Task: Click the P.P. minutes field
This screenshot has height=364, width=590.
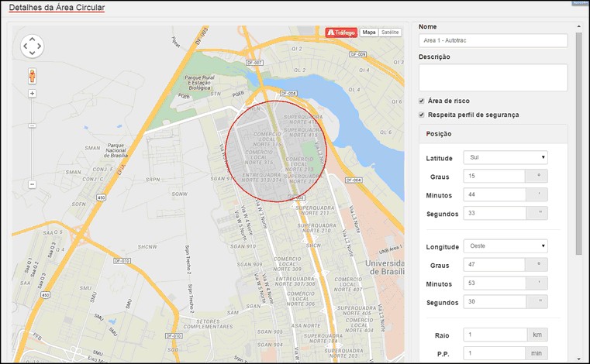Action: pyautogui.click(x=494, y=353)
